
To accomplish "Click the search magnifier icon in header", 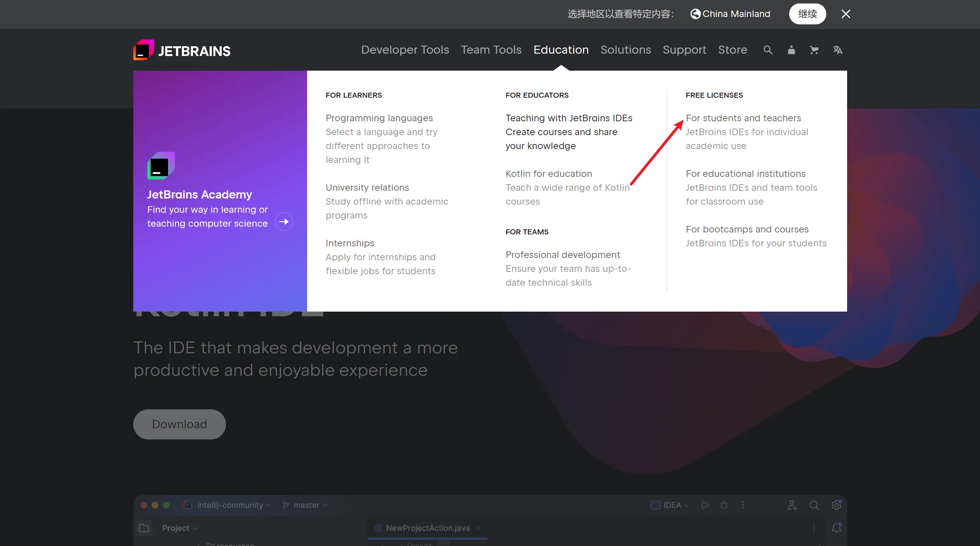I will coord(768,50).
